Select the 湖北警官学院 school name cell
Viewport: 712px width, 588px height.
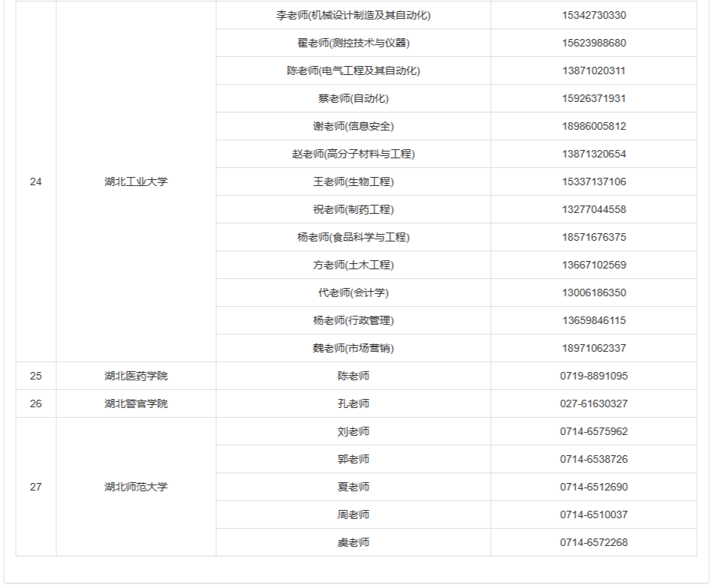click(x=136, y=403)
